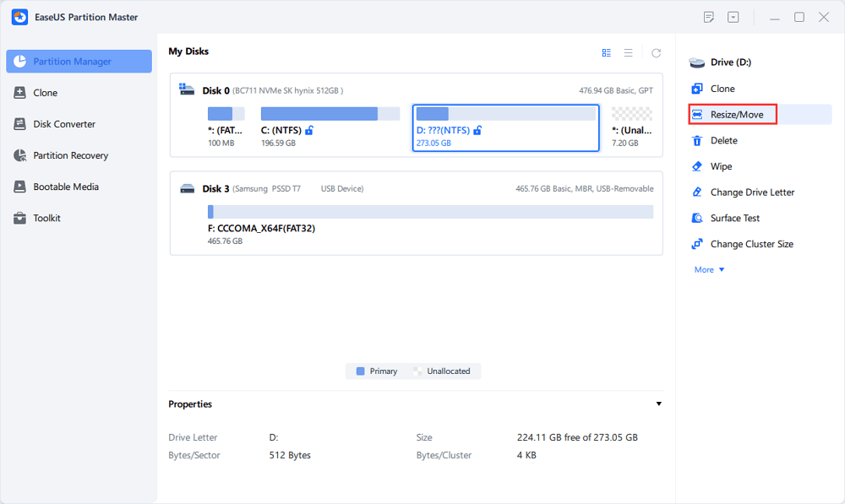Click the Clone sidebar plus-disk icon
Viewport: 845px width, 504px height.
(20, 93)
